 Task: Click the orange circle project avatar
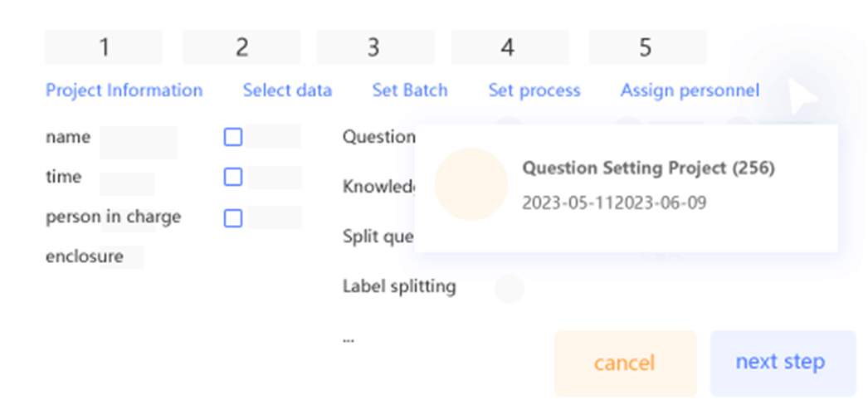[x=471, y=184]
